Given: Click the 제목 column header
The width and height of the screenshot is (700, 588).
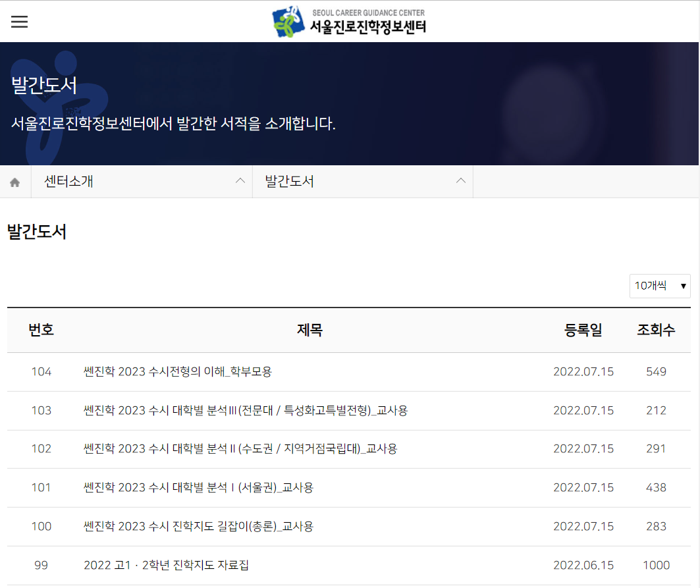Looking at the screenshot, I should pos(310,330).
